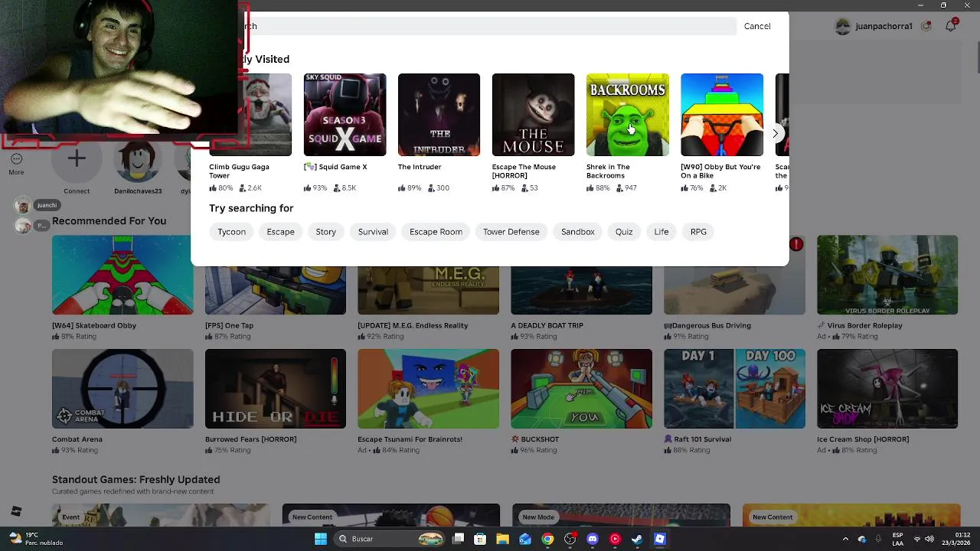Viewport: 980px width, 551px height.
Task: Open weather widget 19°C
Action: pyautogui.click(x=34, y=539)
